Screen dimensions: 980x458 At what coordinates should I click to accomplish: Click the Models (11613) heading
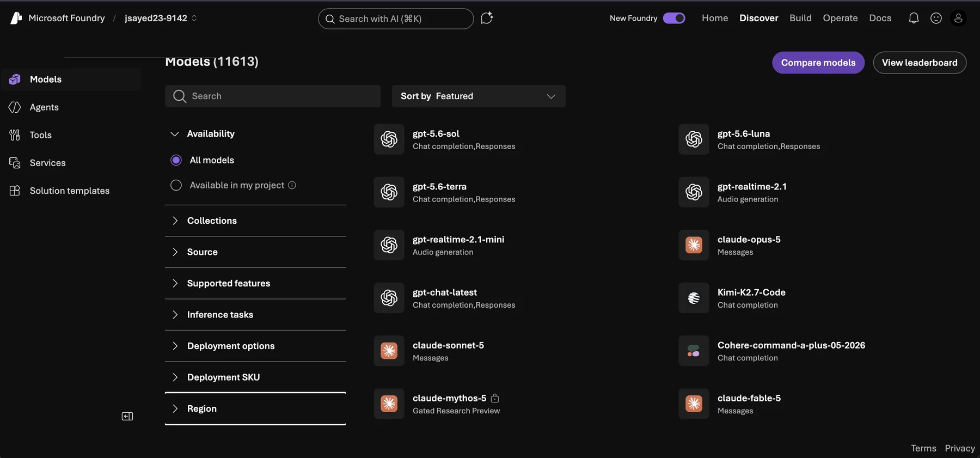tap(212, 62)
